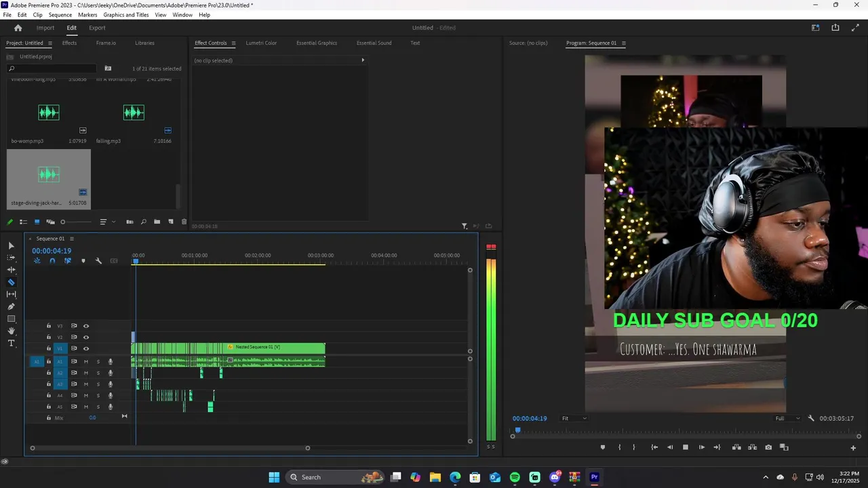Stop playback in Program monitor
This screenshot has height=488, width=868.
tap(685, 447)
